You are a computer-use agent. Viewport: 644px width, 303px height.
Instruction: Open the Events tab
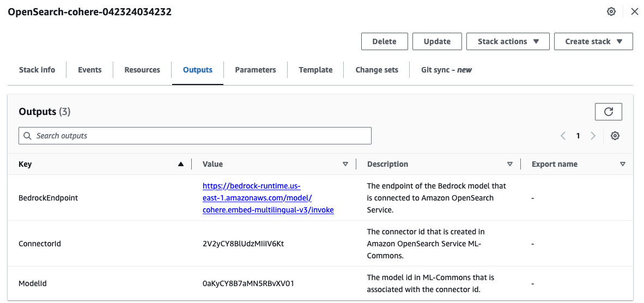(x=90, y=70)
